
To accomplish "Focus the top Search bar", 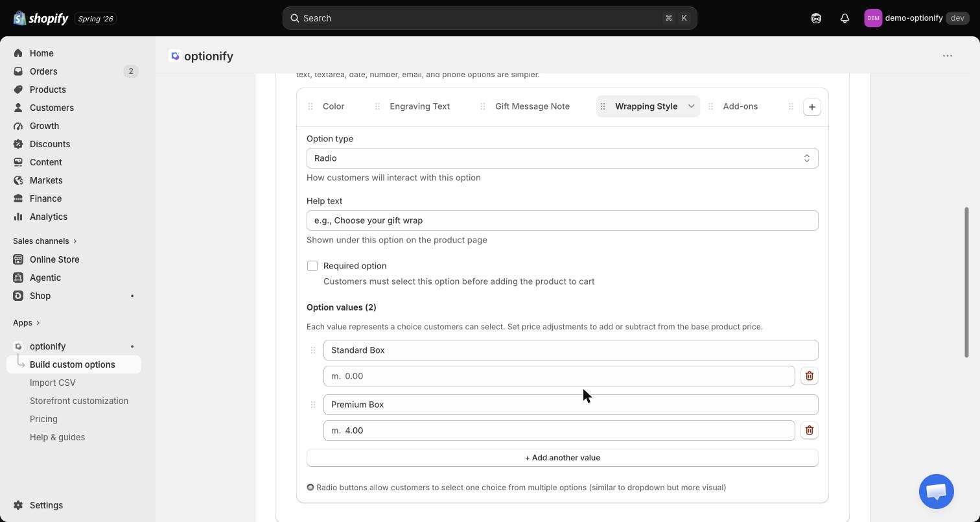I will coord(489,18).
